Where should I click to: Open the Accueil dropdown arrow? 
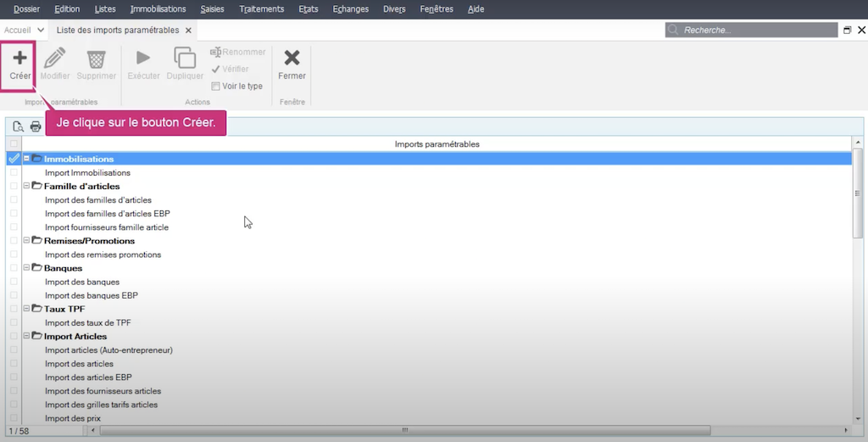coord(41,30)
